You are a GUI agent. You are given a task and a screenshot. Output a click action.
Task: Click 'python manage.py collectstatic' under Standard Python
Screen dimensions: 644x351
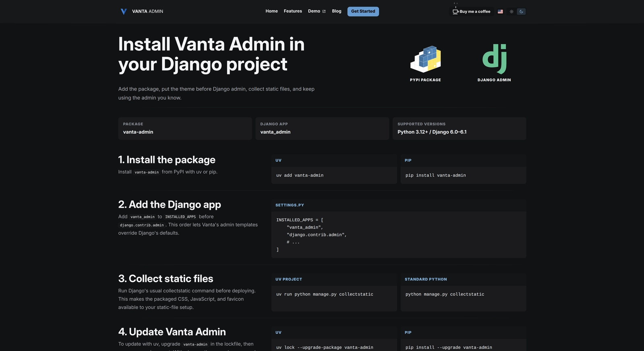(x=445, y=295)
